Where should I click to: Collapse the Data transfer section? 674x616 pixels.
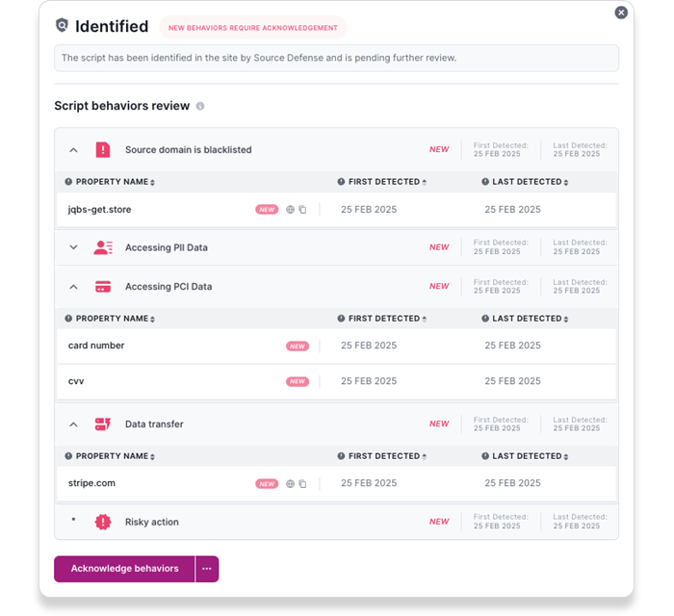pos(73,424)
